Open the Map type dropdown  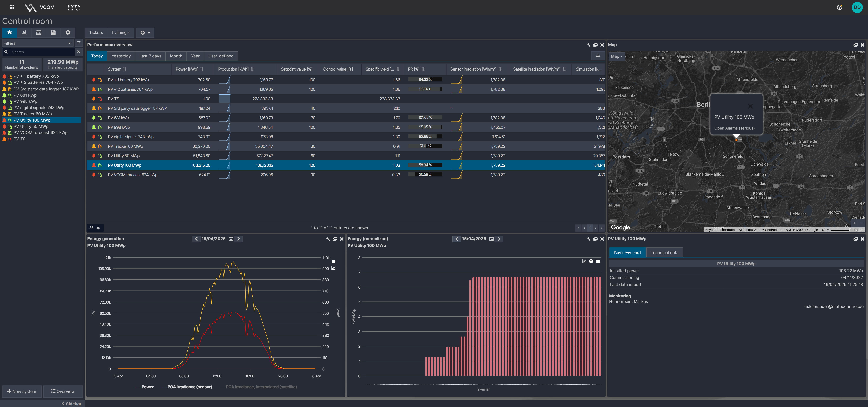point(616,56)
